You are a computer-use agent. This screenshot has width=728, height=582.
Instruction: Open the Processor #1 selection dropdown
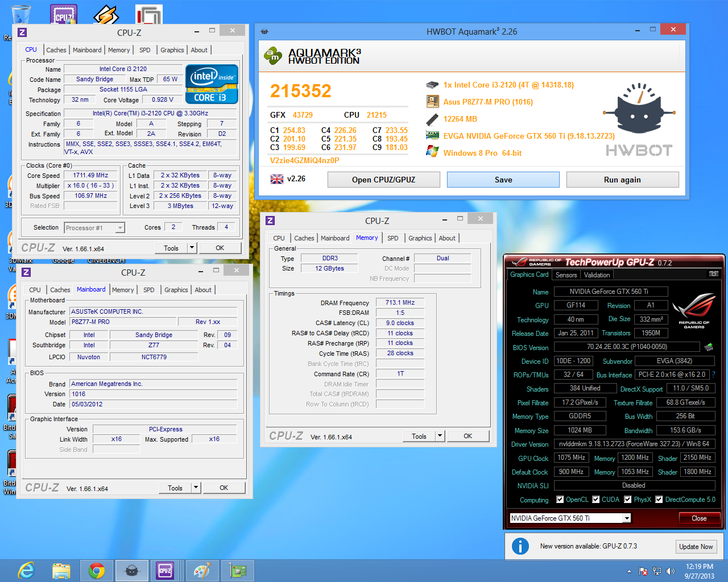coord(120,228)
